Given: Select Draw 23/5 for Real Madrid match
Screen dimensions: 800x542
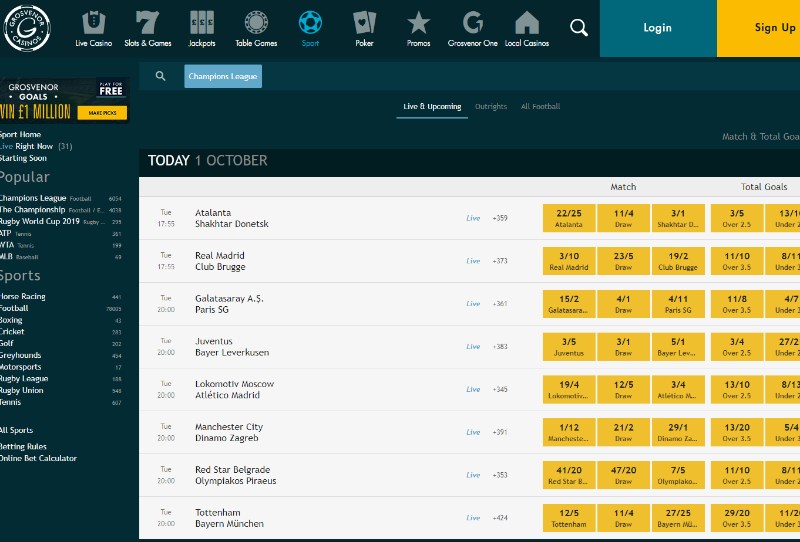Looking at the screenshot, I should 623,261.
